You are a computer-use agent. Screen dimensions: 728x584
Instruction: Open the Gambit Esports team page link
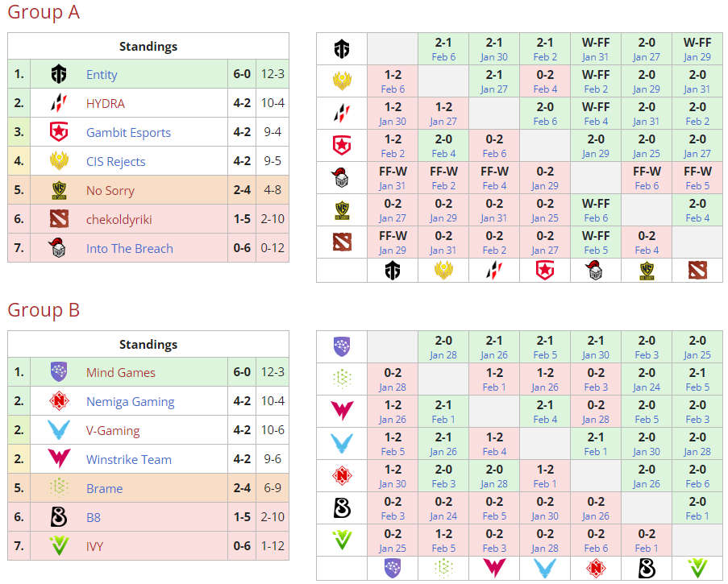[x=128, y=133]
